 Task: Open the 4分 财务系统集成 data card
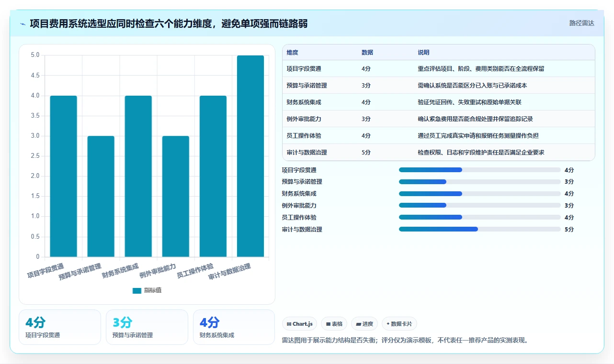234,327
